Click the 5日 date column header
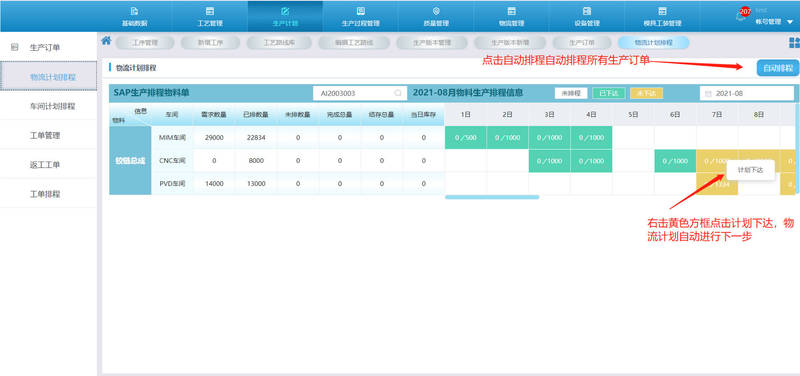The image size is (800, 376). [x=633, y=115]
